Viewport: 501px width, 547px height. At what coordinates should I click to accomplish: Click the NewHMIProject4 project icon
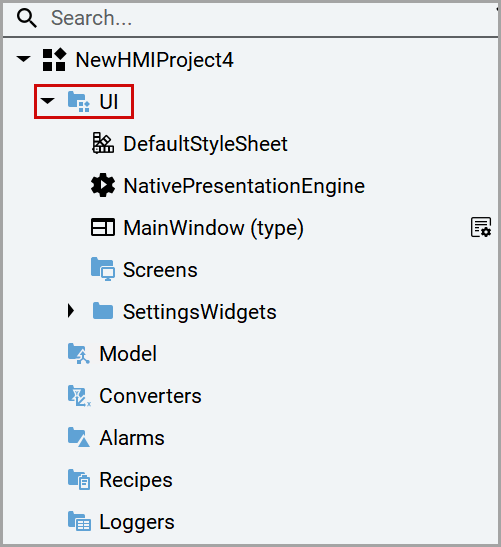tap(54, 60)
